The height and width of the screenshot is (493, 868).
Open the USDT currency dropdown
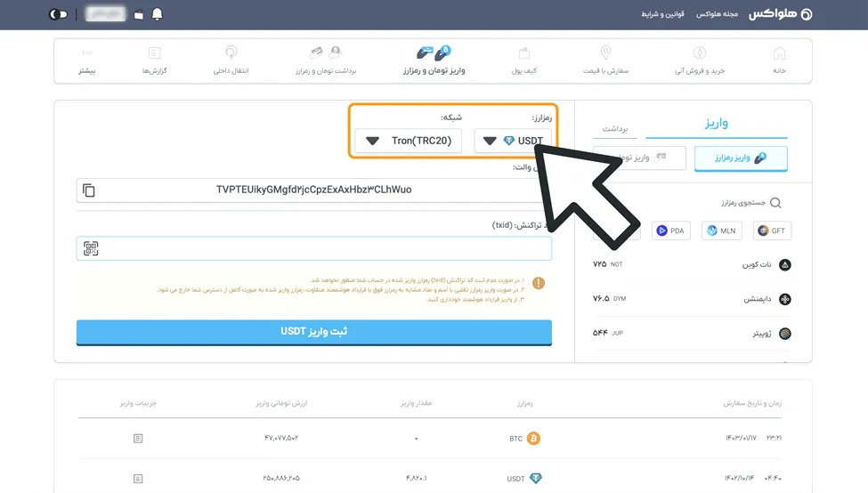coord(513,141)
